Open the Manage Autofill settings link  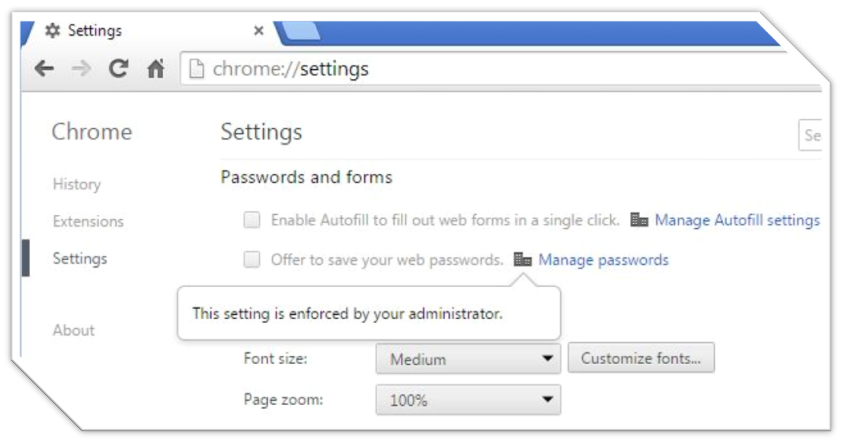click(737, 220)
